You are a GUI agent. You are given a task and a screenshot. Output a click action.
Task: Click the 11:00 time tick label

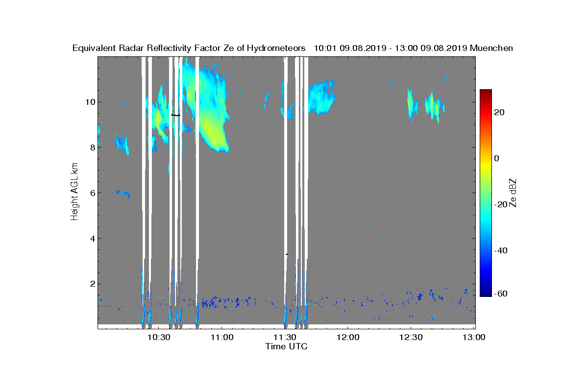coord(221,338)
